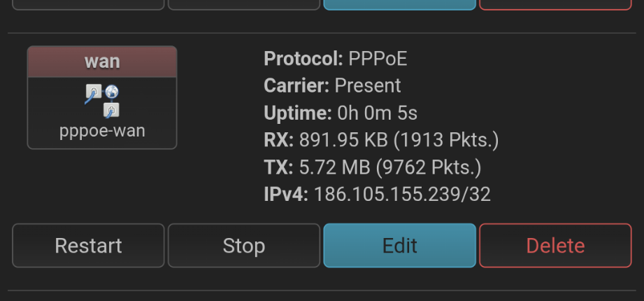Click the Carrier: Present status line
The image size is (644, 301).
332,86
